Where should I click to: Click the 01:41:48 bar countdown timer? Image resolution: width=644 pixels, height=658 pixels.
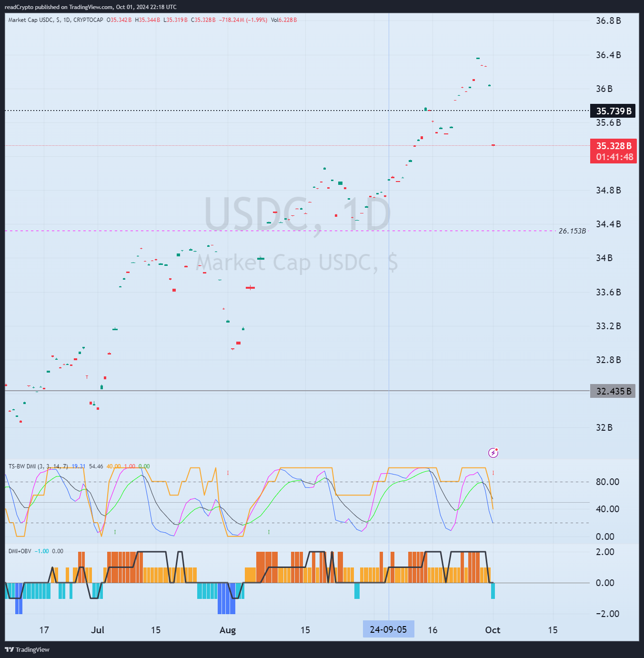click(614, 157)
